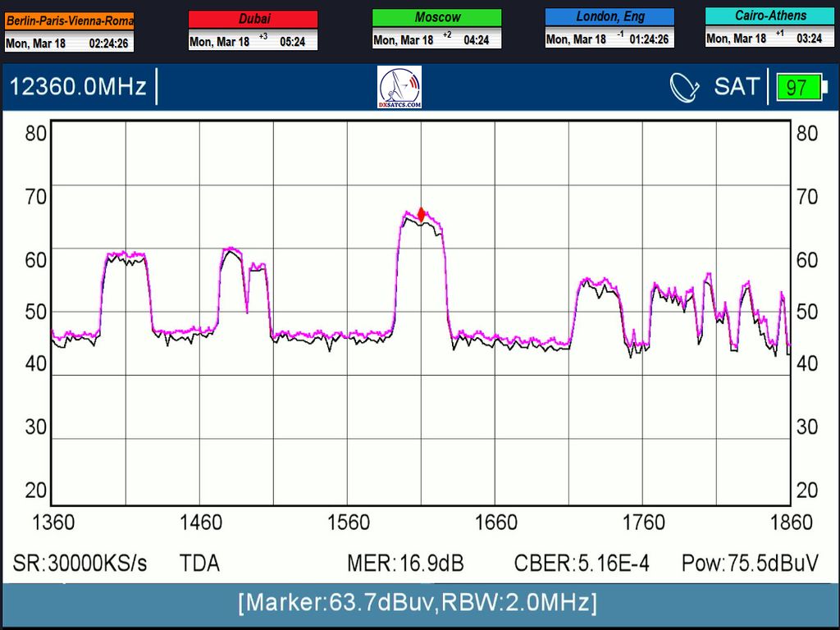Click the red spectrum marker diamond
This screenshot has height=630, width=840.
pos(422,215)
